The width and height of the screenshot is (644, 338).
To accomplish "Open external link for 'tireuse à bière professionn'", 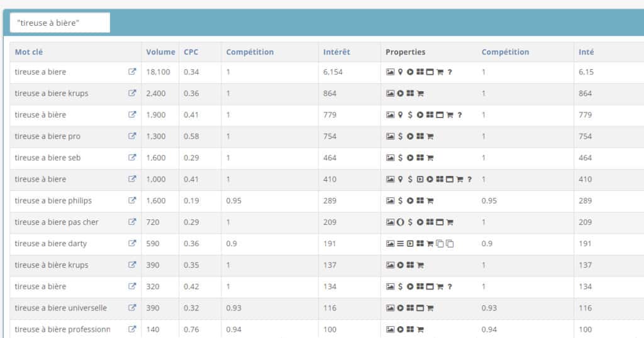I will (132, 329).
